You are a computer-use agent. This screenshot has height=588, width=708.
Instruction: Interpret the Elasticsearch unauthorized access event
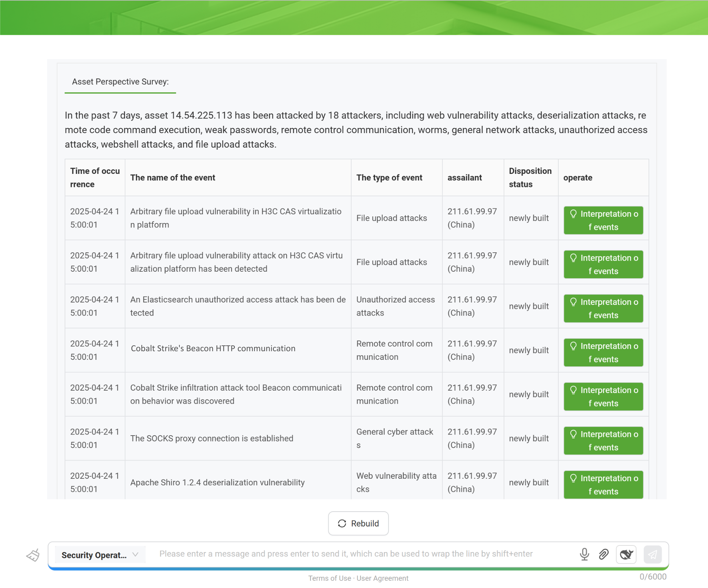coord(603,308)
